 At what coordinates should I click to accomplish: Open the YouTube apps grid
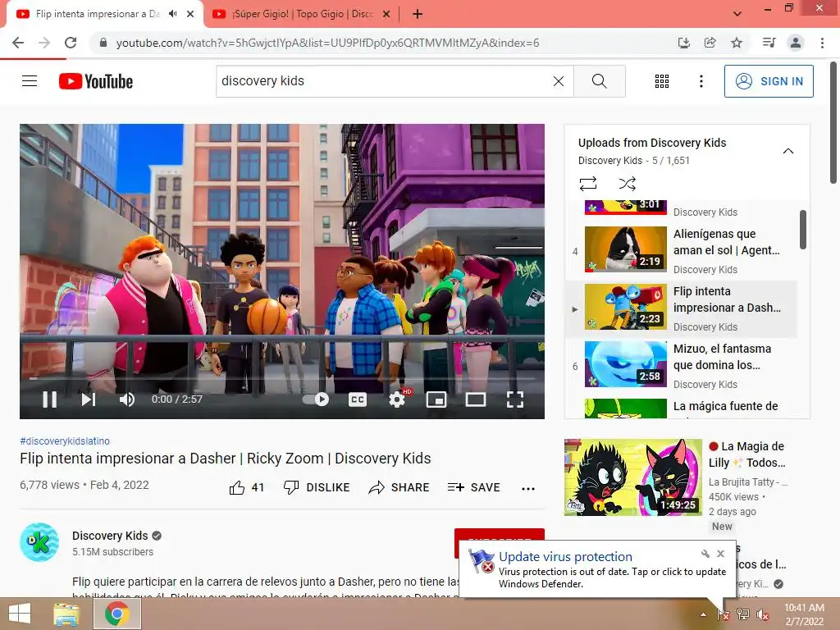click(x=662, y=81)
